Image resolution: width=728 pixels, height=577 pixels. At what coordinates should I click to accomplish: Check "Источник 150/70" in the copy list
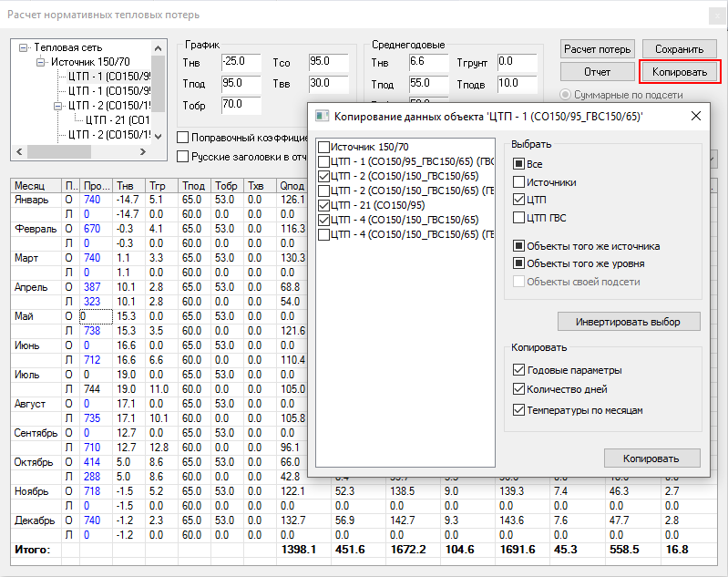click(x=323, y=148)
